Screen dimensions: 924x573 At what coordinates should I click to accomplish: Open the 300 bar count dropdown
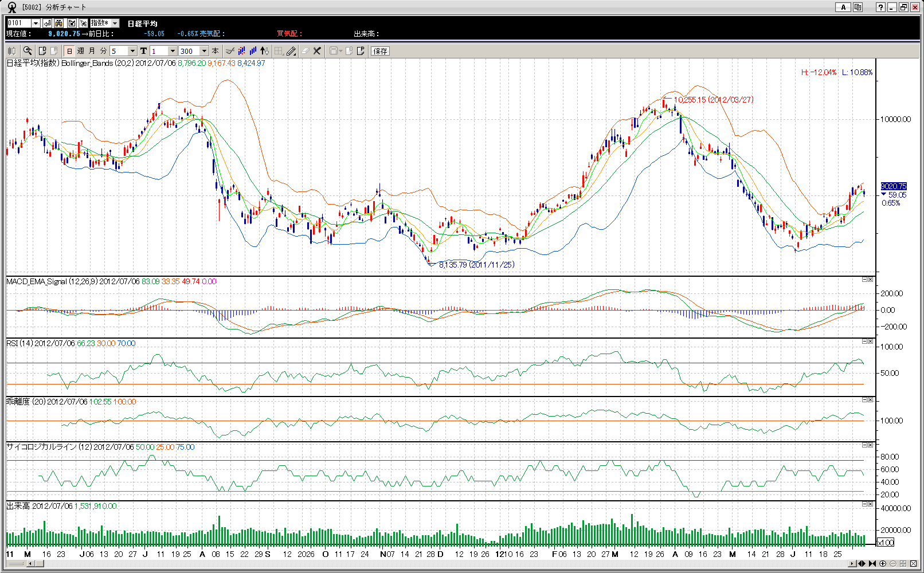[x=204, y=51]
